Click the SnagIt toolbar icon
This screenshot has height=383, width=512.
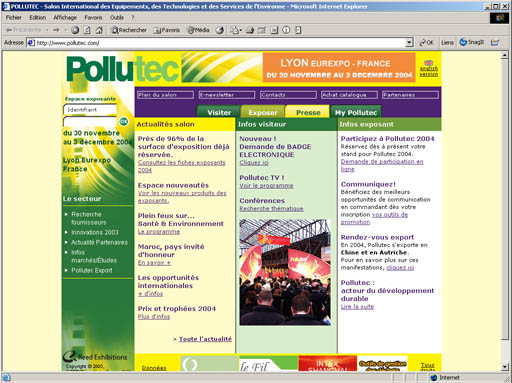471,42
